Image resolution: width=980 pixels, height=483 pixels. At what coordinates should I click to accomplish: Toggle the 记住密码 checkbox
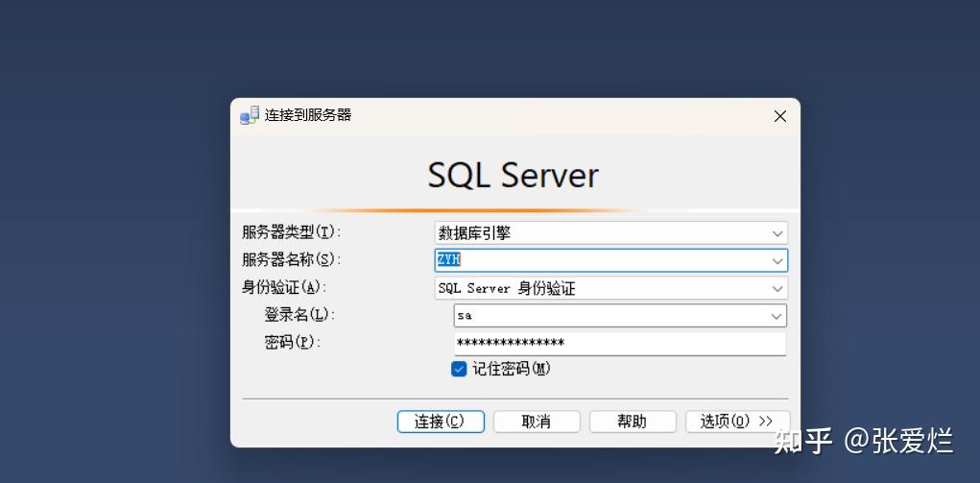tap(460, 369)
